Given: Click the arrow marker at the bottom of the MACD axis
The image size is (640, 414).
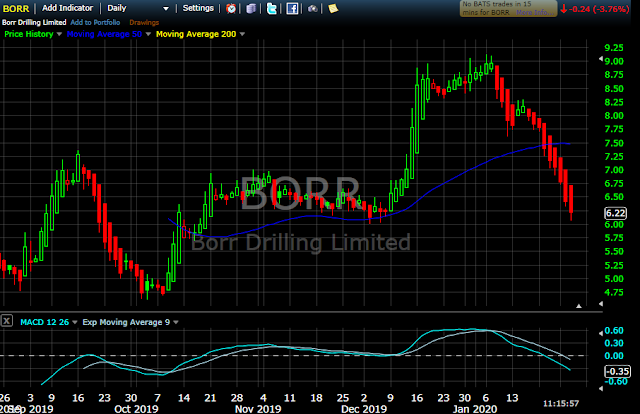Looking at the screenshot, I should point(601,388).
